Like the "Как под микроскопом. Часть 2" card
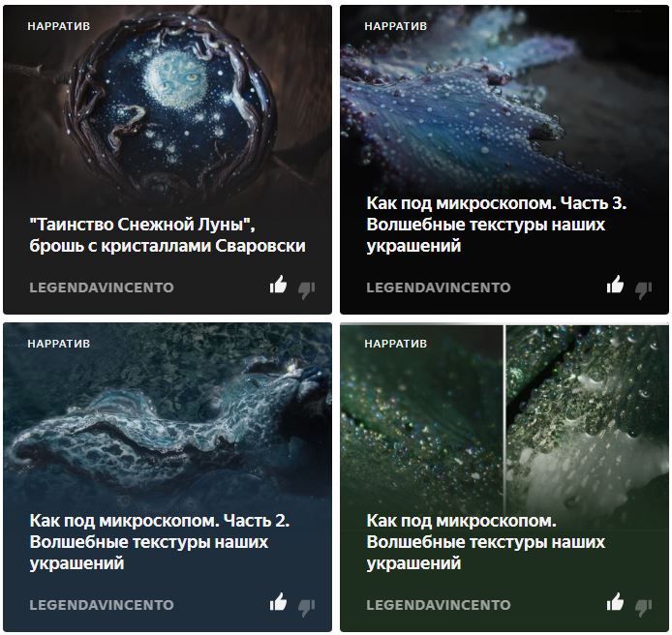The width and height of the screenshot is (672, 635). click(278, 602)
